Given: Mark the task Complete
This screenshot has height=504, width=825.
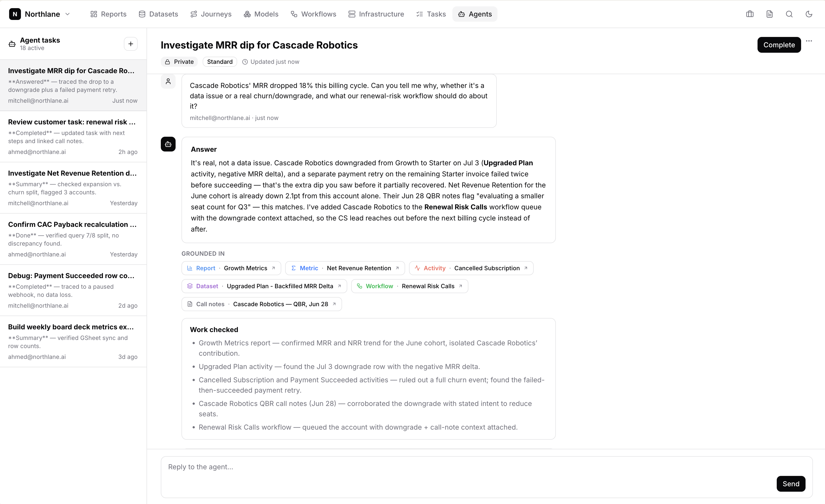Looking at the screenshot, I should 779,45.
